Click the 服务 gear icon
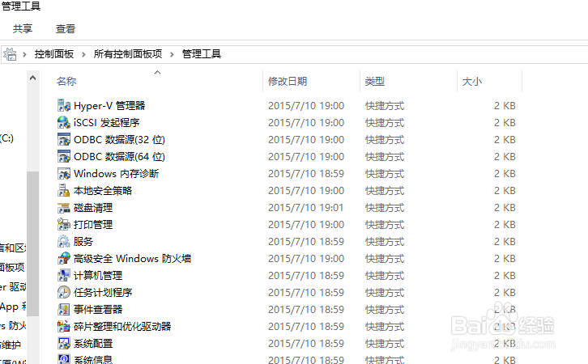Image resolution: width=588 pixels, height=364 pixels. 64,241
